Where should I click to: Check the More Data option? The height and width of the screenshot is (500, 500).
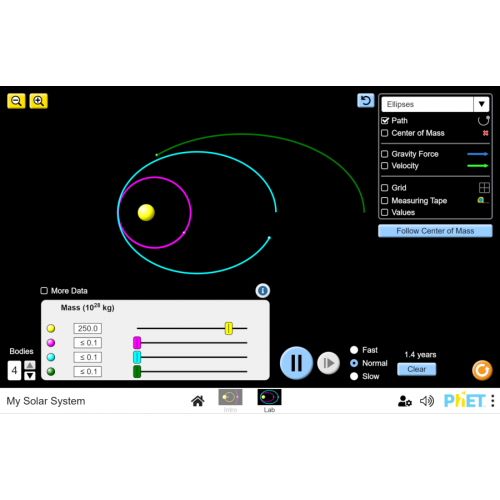(x=44, y=291)
